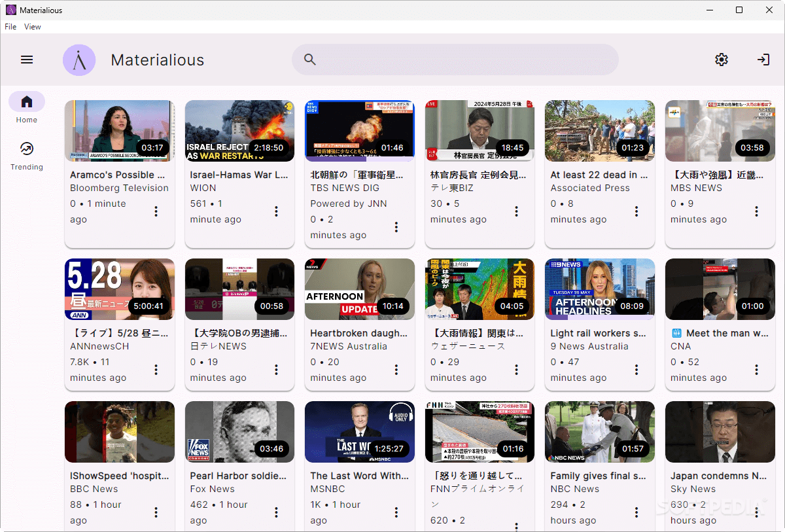The width and height of the screenshot is (785, 532).
Task: Open more options for TBS NEWS DIG video
Action: coord(396,227)
